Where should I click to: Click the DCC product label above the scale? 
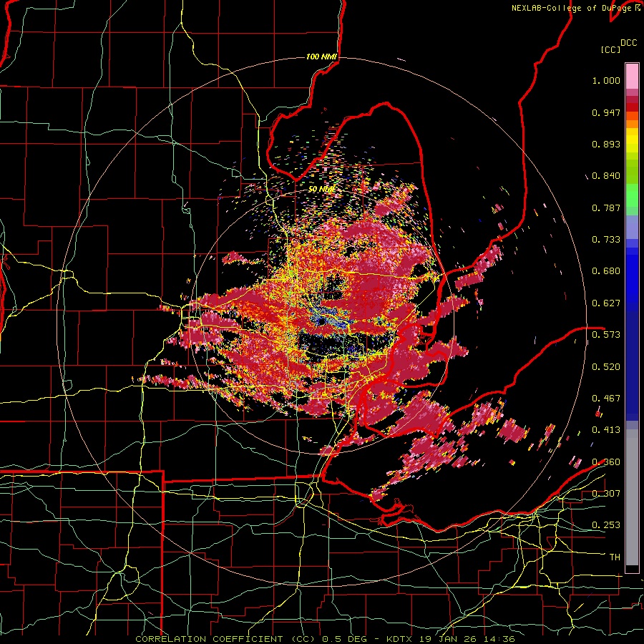point(628,43)
